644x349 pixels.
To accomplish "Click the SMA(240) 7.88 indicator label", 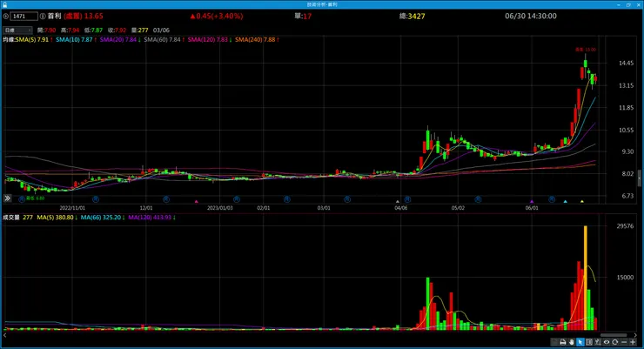I will pyautogui.click(x=257, y=40).
